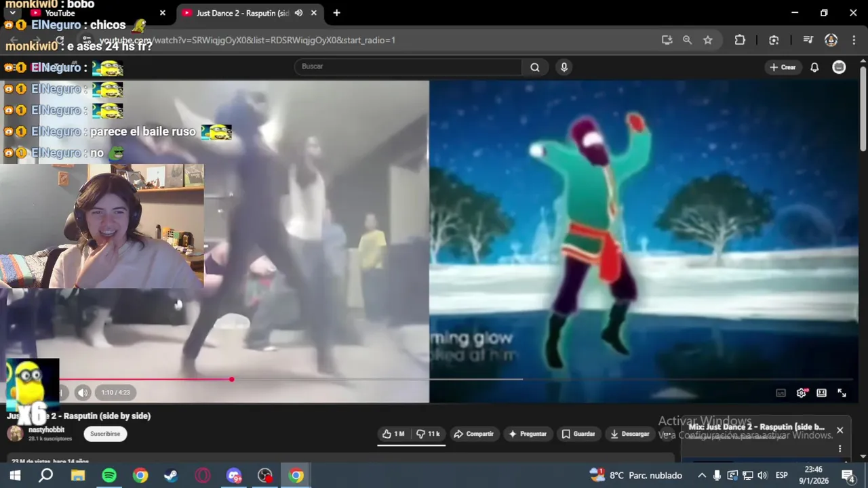Screen dimensions: 868x488
Task: Open the nastyhobbit channel name link
Action: 47,430
